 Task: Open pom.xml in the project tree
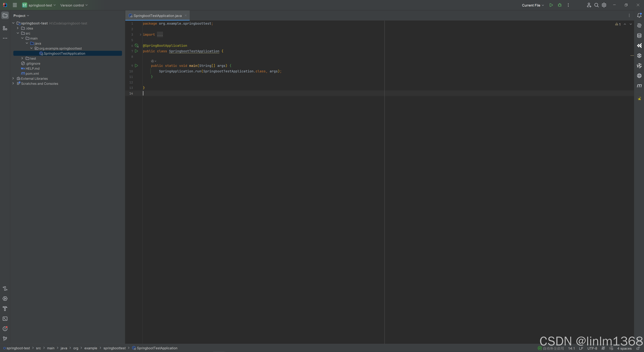point(32,73)
